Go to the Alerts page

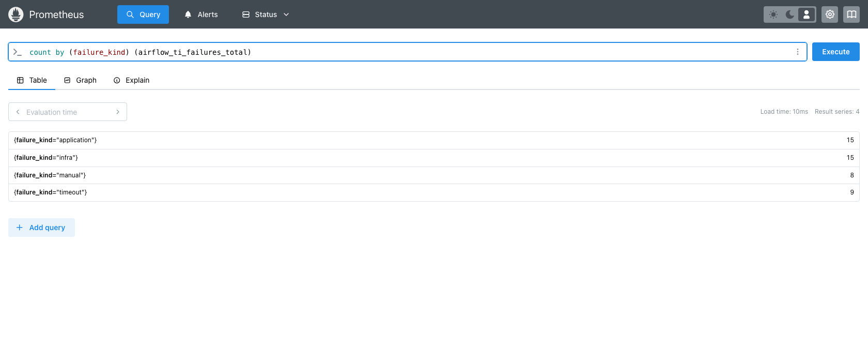(x=201, y=14)
